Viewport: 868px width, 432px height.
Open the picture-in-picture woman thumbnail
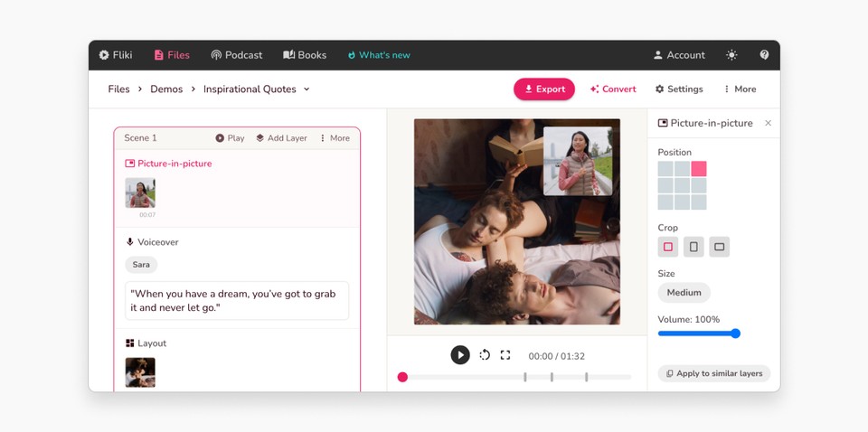click(x=140, y=193)
